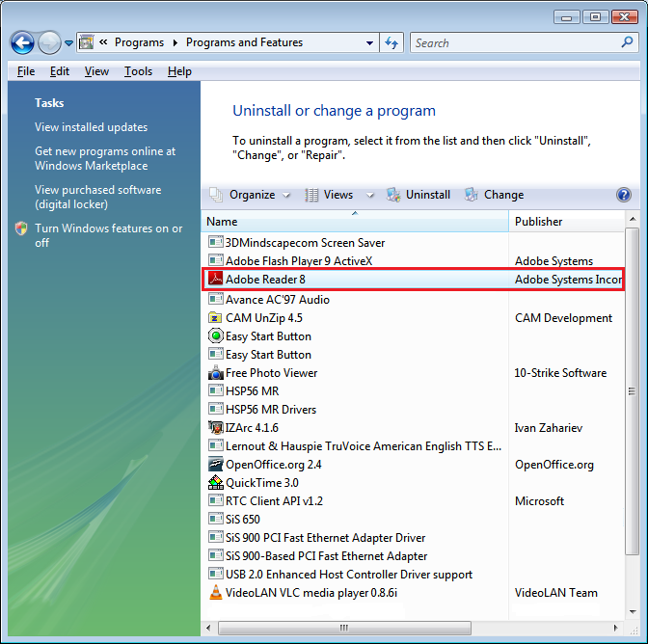Select the CAM UnZip 4.5 icon
Viewport: 648px width, 644px height.
(215, 318)
